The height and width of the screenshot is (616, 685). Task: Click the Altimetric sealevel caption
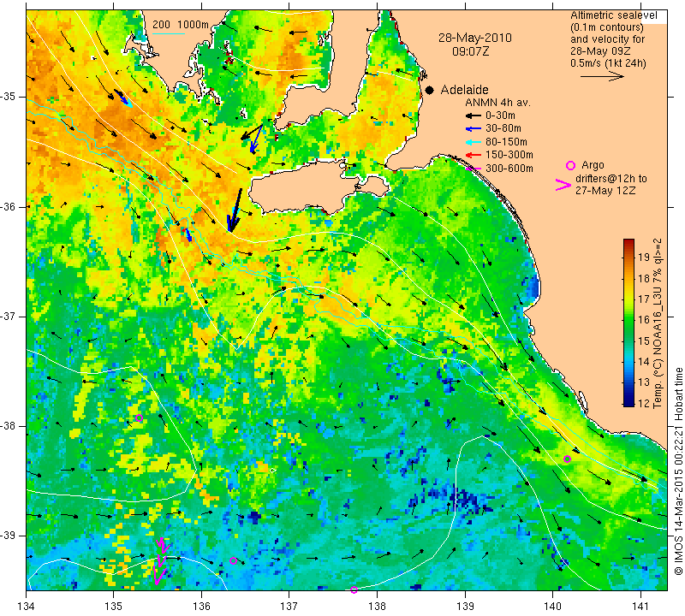point(613,15)
